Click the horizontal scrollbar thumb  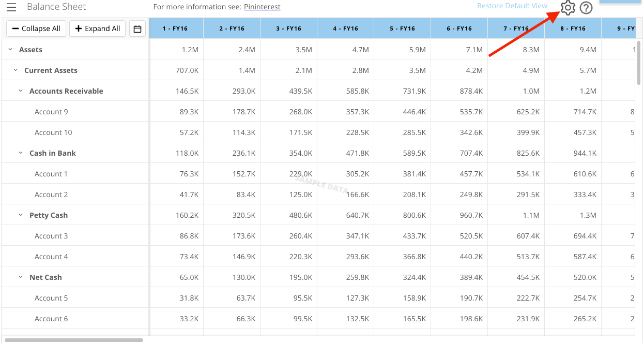74,340
